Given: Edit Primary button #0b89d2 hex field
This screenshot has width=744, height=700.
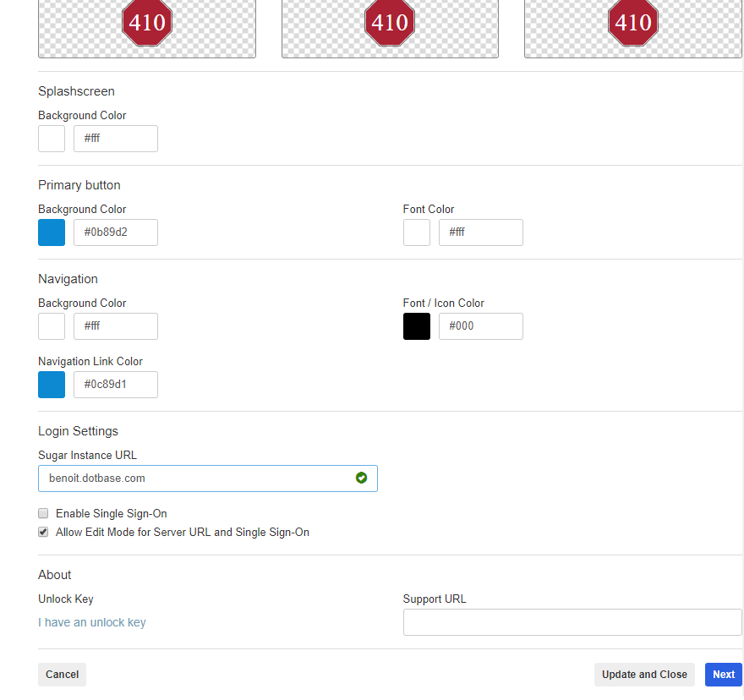Looking at the screenshot, I should (x=116, y=232).
